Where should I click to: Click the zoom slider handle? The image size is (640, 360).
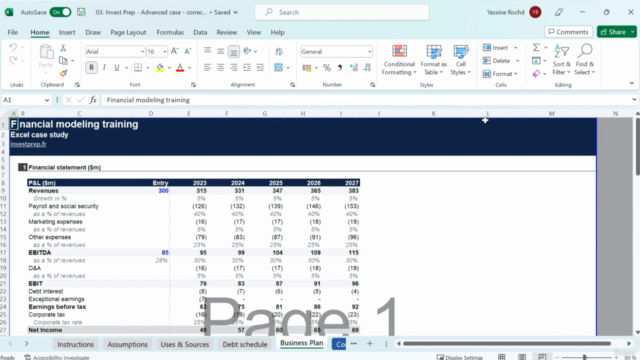coord(584,357)
